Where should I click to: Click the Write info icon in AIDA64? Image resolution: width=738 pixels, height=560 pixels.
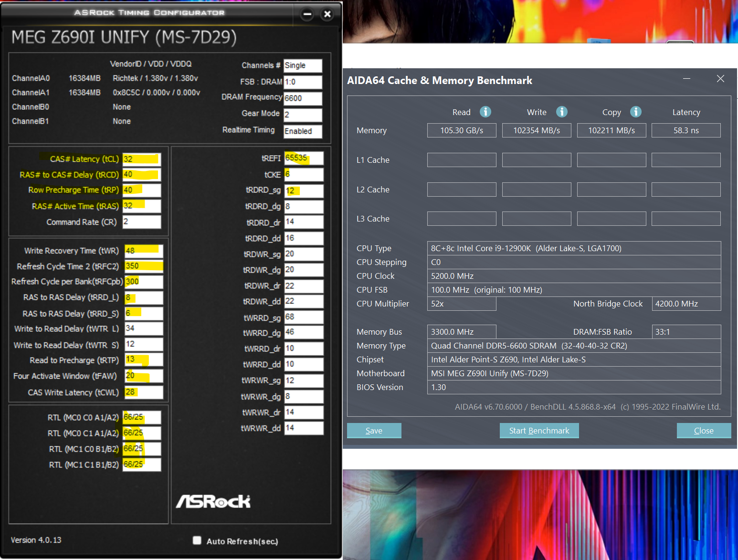pos(562,112)
